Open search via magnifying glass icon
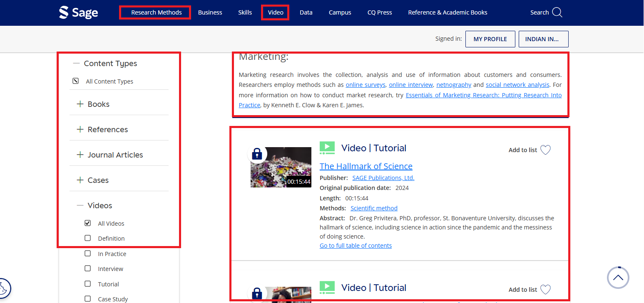 coord(557,12)
